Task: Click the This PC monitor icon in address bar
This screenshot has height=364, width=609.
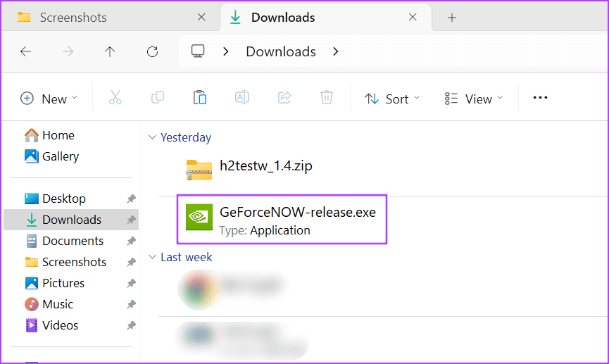Action: pyautogui.click(x=198, y=51)
